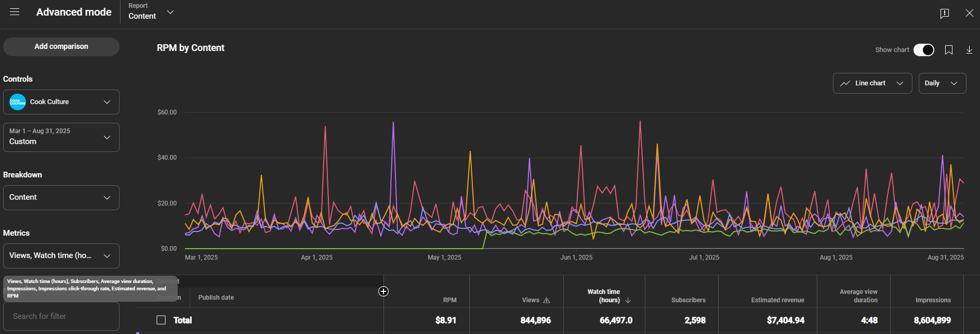Send feedback via exclamation icon
This screenshot has width=980, height=334.
pos(945,13)
